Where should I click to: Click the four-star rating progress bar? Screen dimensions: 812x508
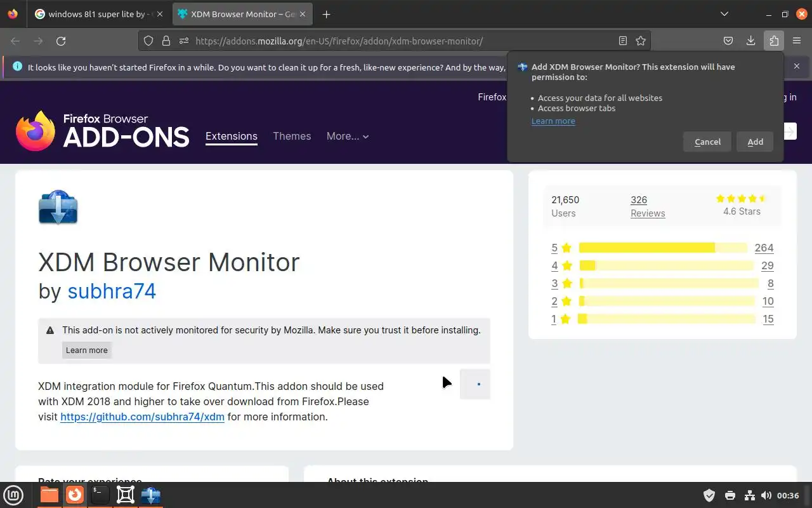point(666,265)
